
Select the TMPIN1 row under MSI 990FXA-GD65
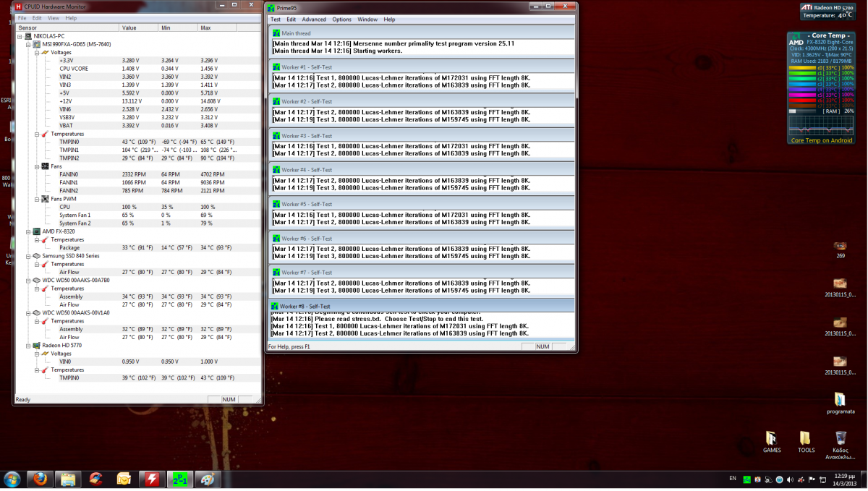tap(137, 150)
